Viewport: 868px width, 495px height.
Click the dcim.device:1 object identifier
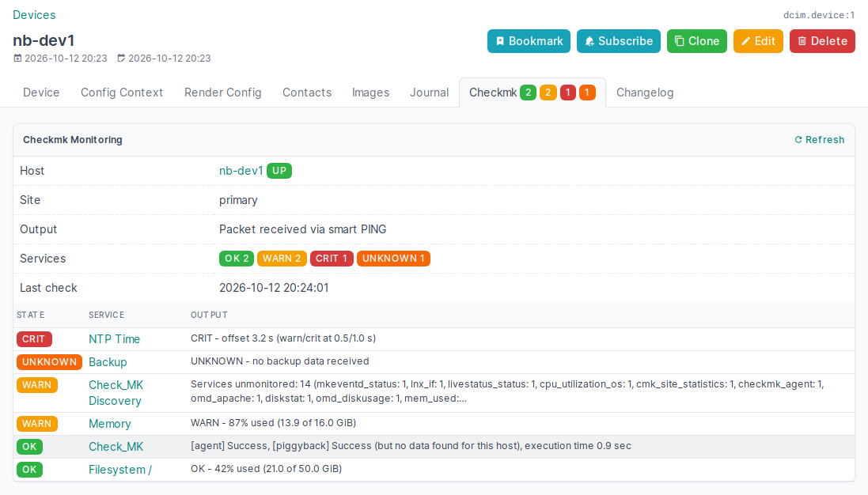point(819,15)
